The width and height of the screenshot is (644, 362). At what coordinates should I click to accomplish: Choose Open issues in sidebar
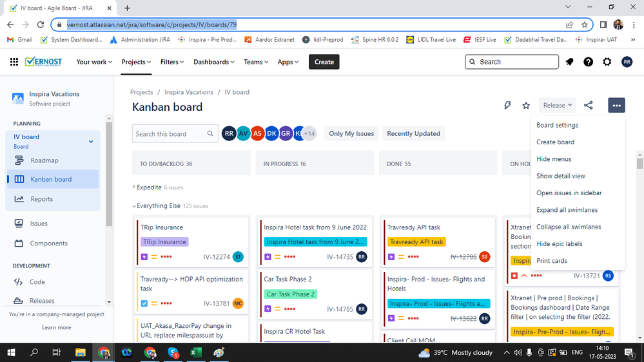coord(578,193)
